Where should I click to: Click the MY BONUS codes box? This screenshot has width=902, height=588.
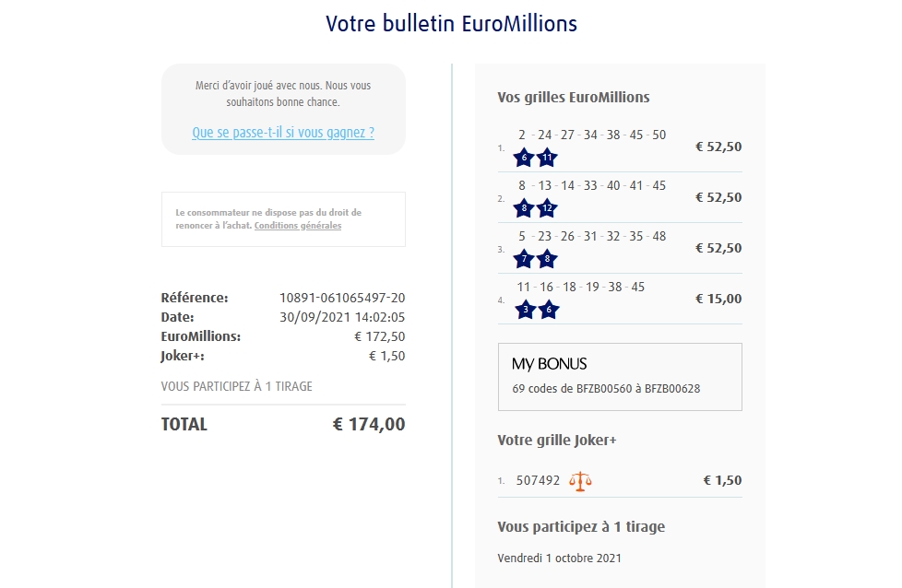click(620, 377)
